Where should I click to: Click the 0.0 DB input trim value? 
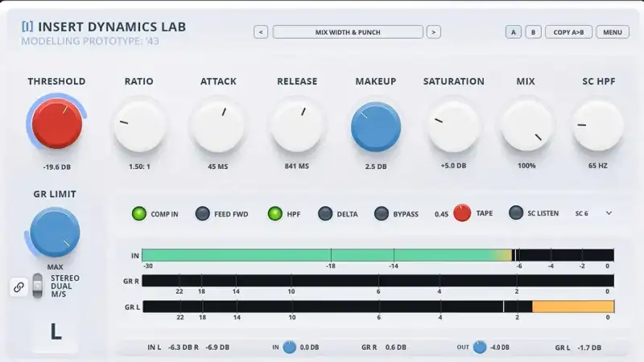click(309, 348)
